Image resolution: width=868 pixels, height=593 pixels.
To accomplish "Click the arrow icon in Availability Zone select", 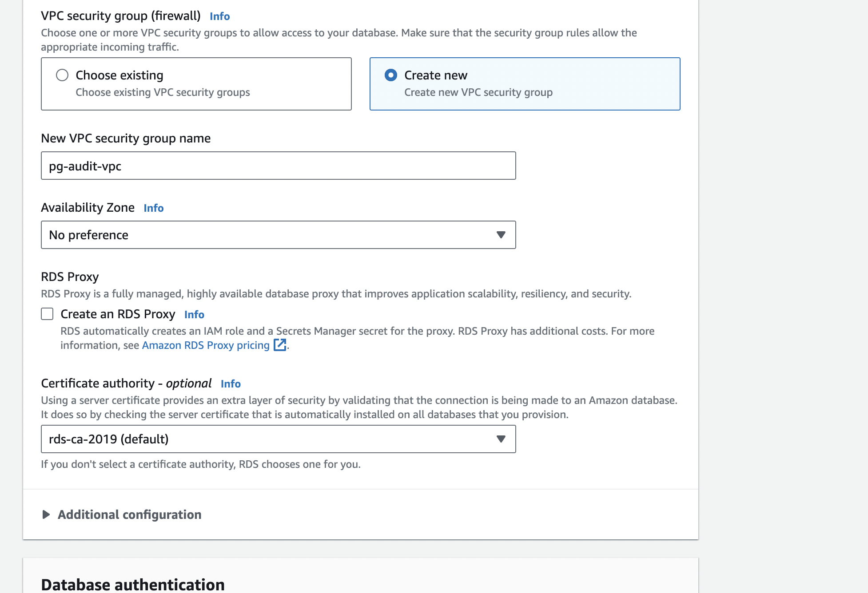I will coord(501,235).
